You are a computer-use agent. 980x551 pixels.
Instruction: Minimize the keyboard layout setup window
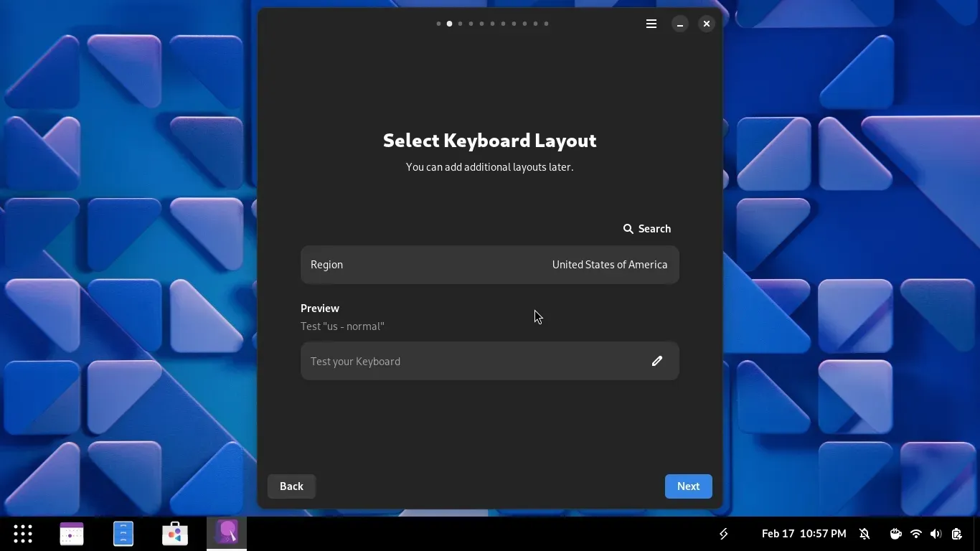679,24
